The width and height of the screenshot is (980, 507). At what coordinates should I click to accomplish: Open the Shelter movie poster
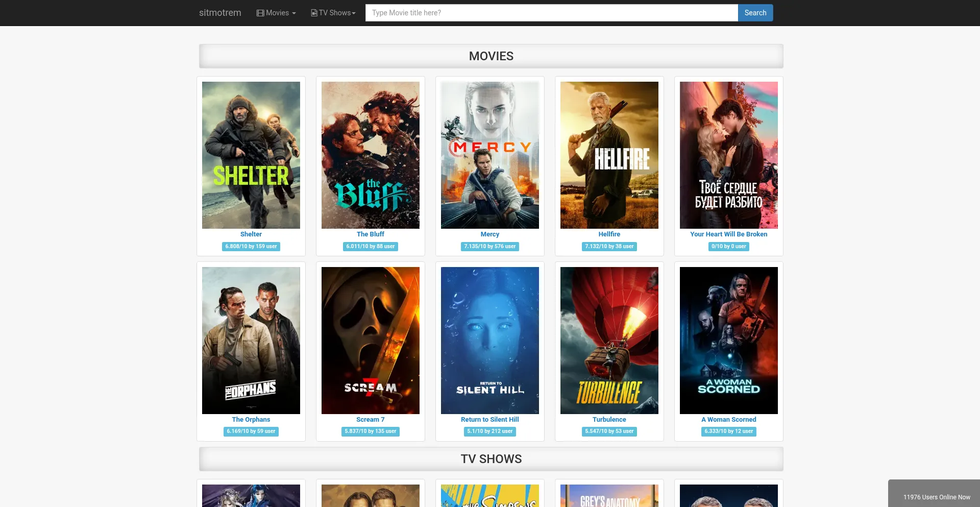click(x=251, y=155)
